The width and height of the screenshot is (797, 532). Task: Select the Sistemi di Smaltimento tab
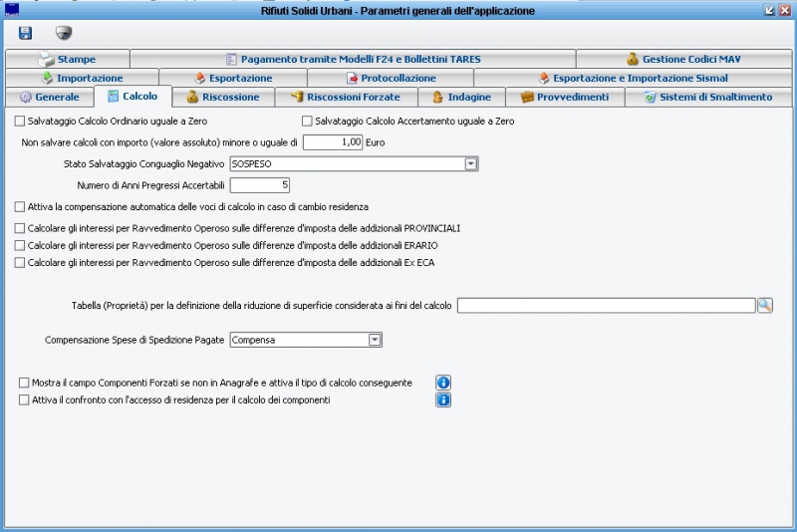708,97
